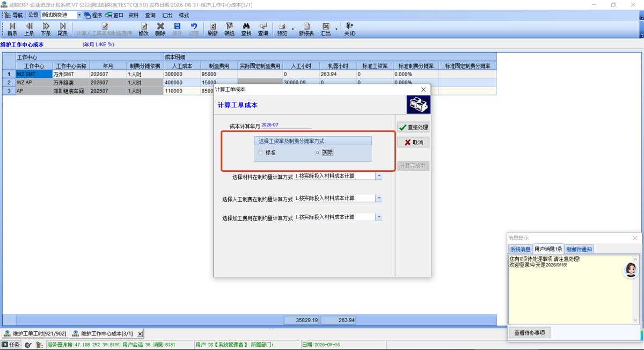This screenshot has height=350, width=644.
Task: Click the 修改 edit toolbar icon
Action: pos(143,29)
